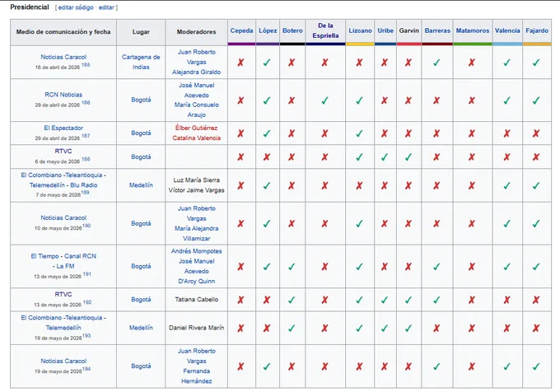Image resolution: width=560 pixels, height=392 pixels.
Task: Click Valencia's green check in the 7 de mayo El Colombiano row
Action: (507, 185)
